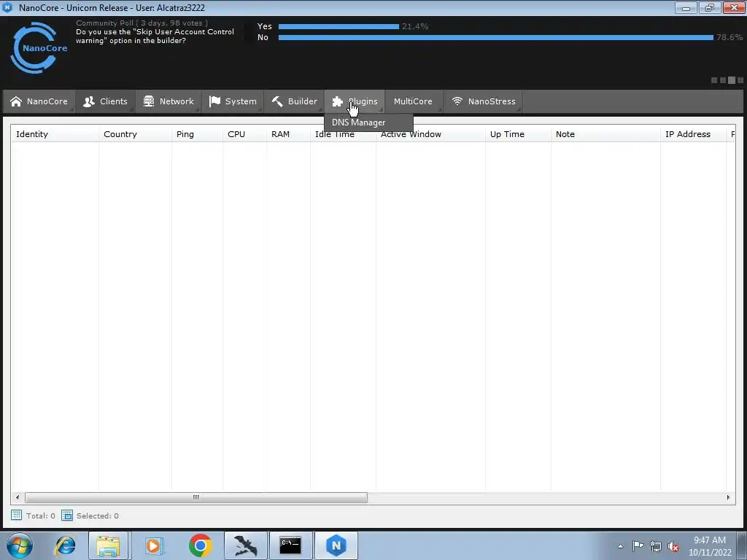Show hidden system tray icons
The image size is (747, 560).
(620, 546)
